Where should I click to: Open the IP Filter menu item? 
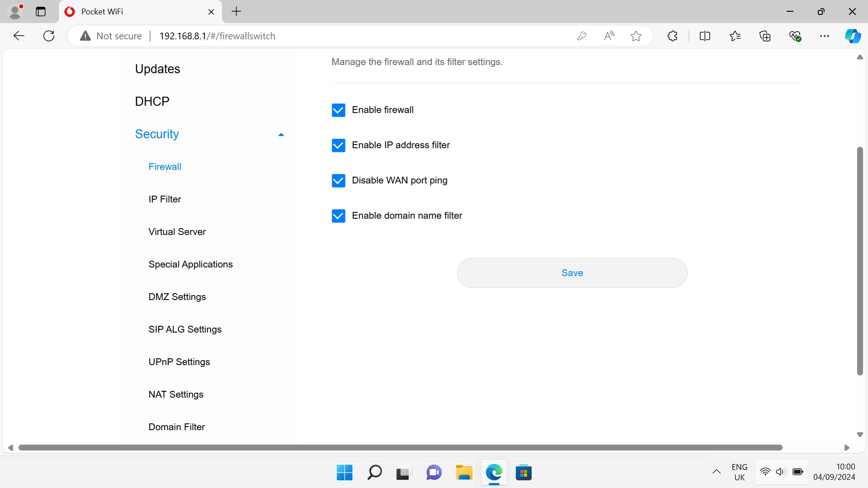click(165, 199)
